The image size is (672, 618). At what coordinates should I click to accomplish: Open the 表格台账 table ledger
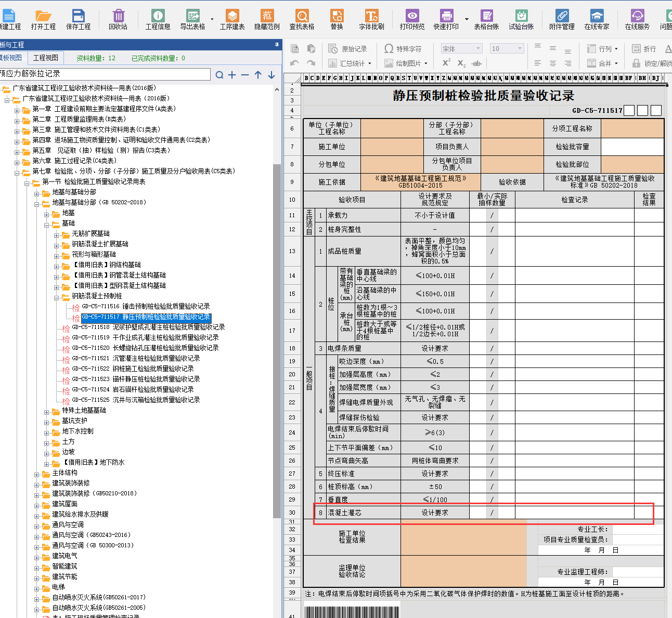pyautogui.click(x=486, y=20)
